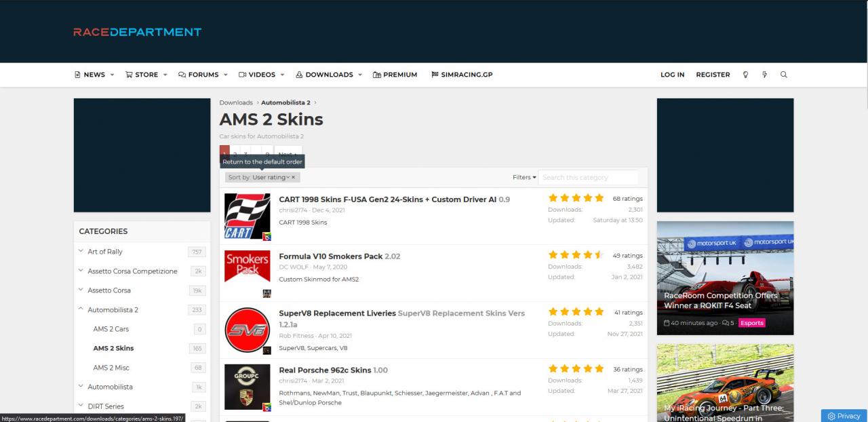Click the search this category field
The image size is (868, 422).
click(x=588, y=177)
